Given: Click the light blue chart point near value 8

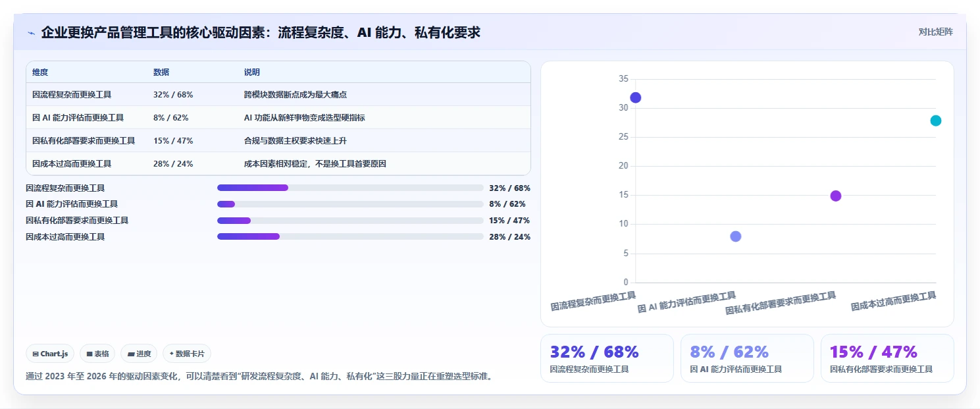Looking at the screenshot, I should (736, 236).
